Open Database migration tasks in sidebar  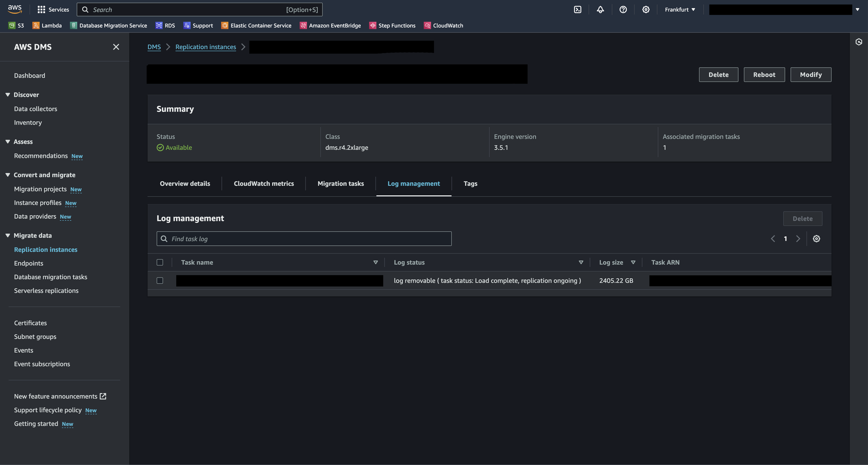(x=50, y=277)
